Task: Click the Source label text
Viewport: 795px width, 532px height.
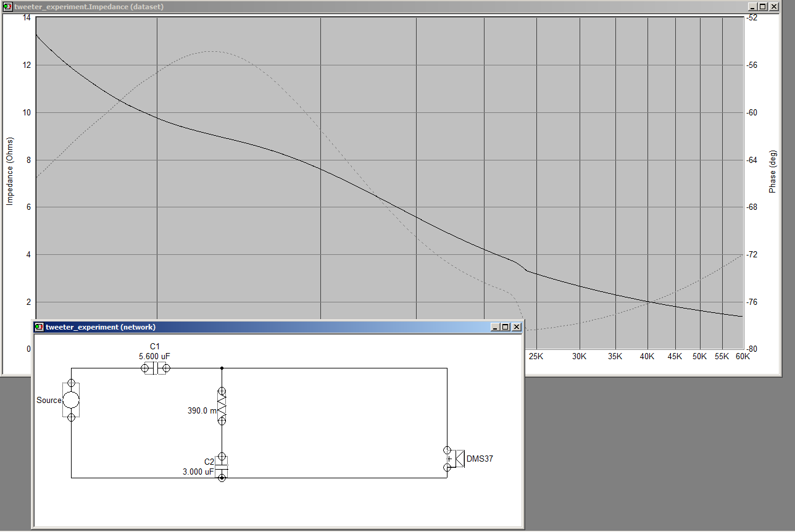Action: pos(49,401)
